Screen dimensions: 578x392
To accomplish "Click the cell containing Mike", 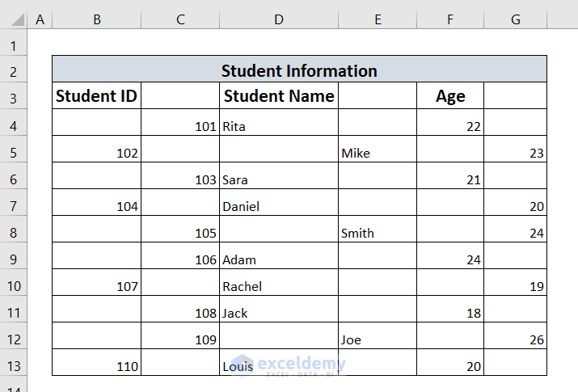I will click(x=378, y=153).
